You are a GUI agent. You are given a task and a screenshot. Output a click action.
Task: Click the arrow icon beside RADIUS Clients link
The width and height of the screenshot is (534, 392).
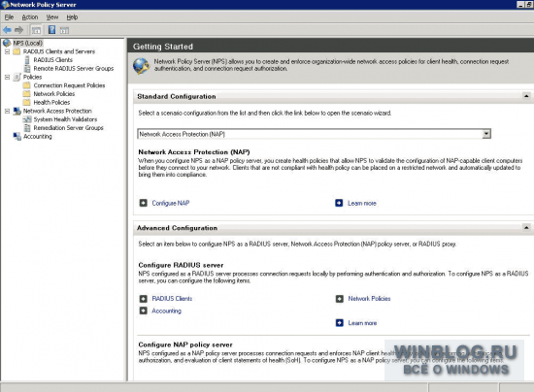pos(144,299)
